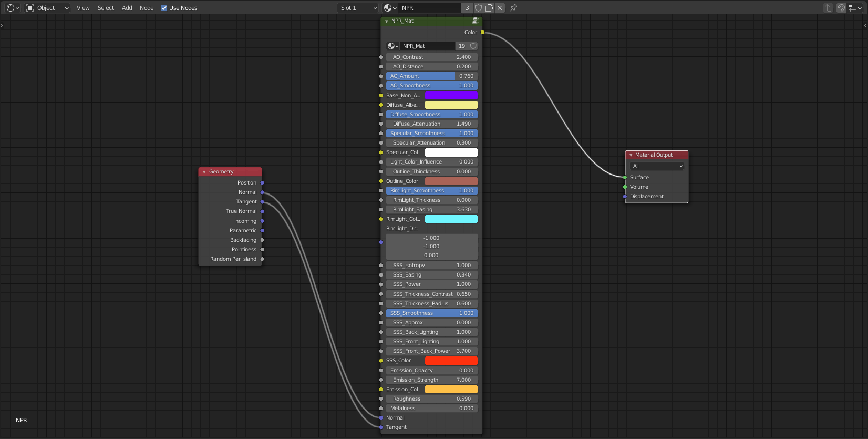Screen dimensions: 868x439
Task: Click the NPR_Mat node group edit icon
Action: point(475,21)
